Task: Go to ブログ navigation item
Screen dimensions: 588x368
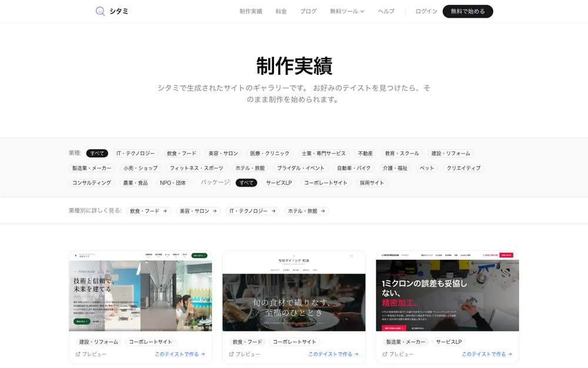Action: coord(308,11)
